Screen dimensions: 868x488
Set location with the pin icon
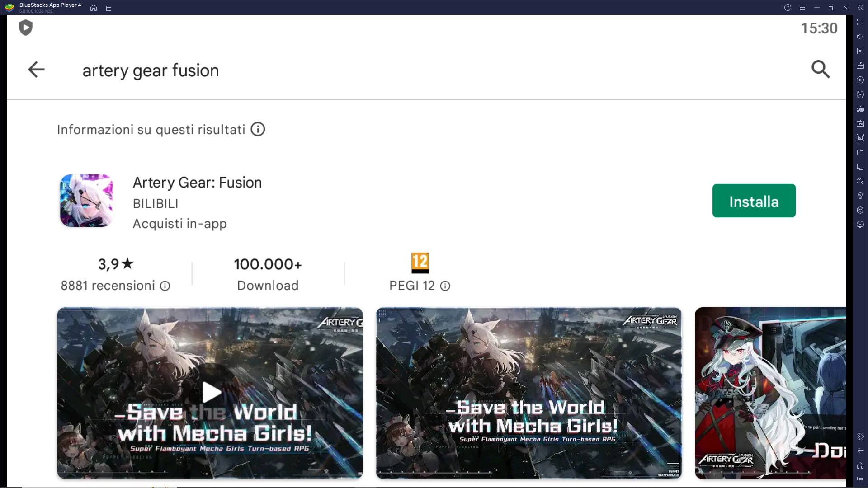point(860,196)
